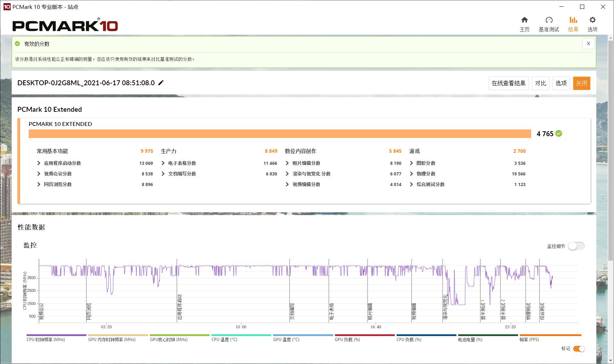
Task: Expand the 图形分数 row
Action: pyautogui.click(x=411, y=163)
